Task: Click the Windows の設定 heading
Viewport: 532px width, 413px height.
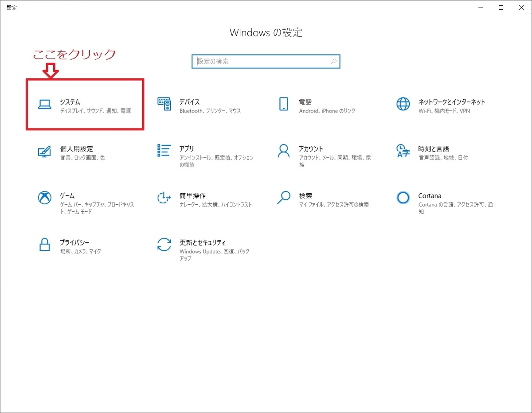Action: coord(266,33)
